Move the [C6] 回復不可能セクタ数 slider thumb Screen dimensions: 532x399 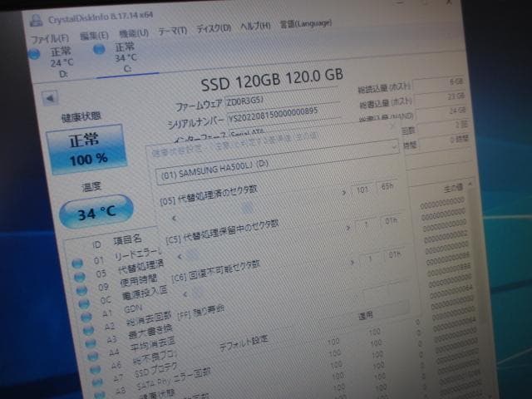(x=197, y=292)
